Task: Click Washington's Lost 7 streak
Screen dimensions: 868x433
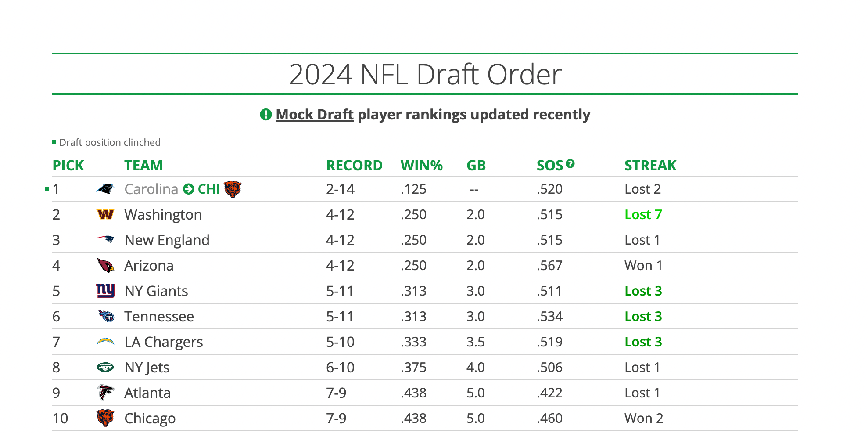Action: [x=643, y=215]
